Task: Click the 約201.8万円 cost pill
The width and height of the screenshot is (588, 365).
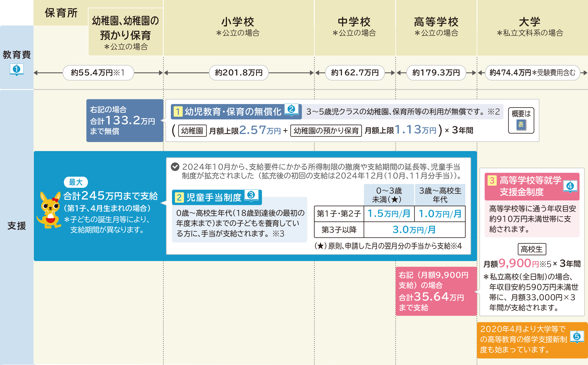Action: tap(239, 73)
